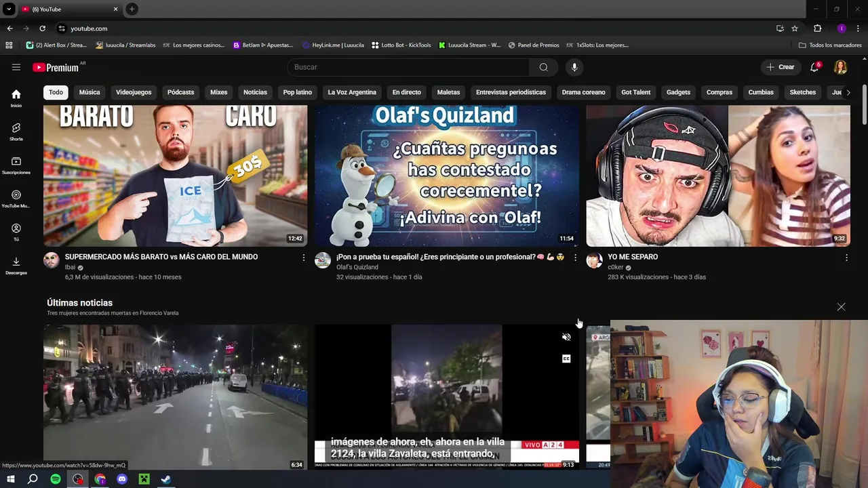This screenshot has width=868, height=488.
Task: Select the Videojuegos filter chip
Action: (x=134, y=92)
